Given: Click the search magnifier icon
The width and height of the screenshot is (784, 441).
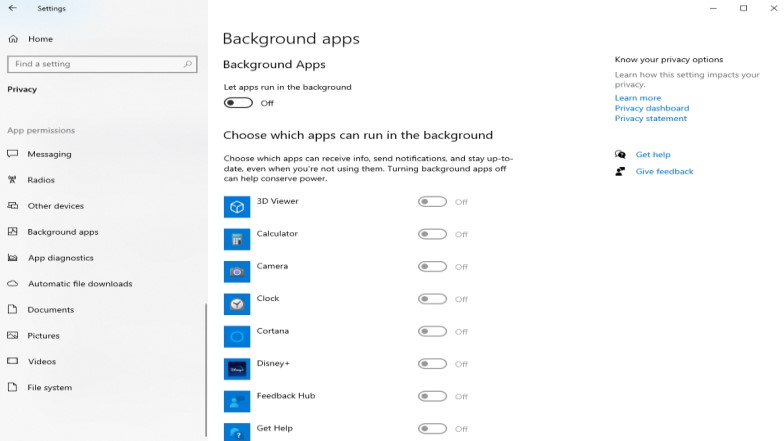Looking at the screenshot, I should (188, 64).
